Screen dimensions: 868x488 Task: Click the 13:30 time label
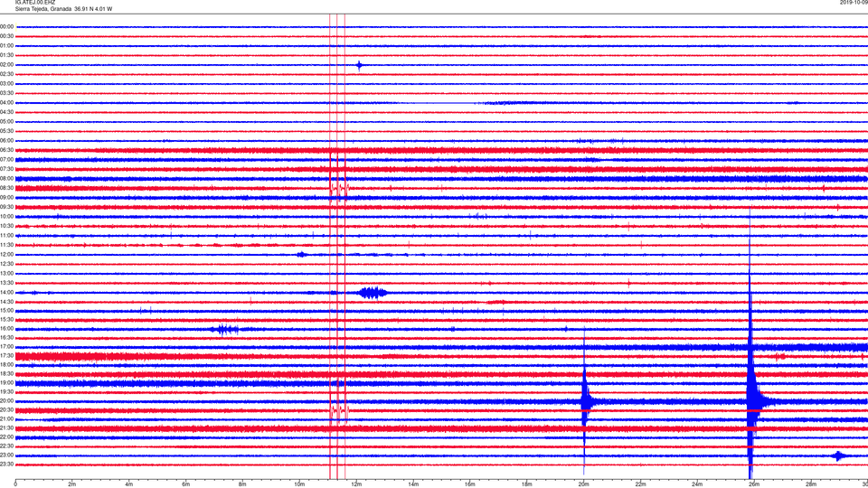coord(7,283)
